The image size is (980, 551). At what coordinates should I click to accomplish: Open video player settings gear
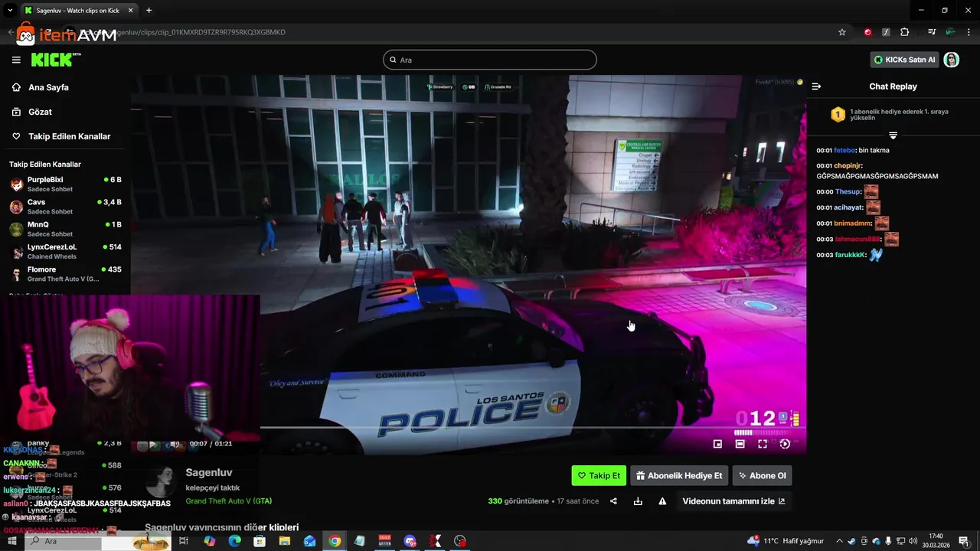[785, 444]
